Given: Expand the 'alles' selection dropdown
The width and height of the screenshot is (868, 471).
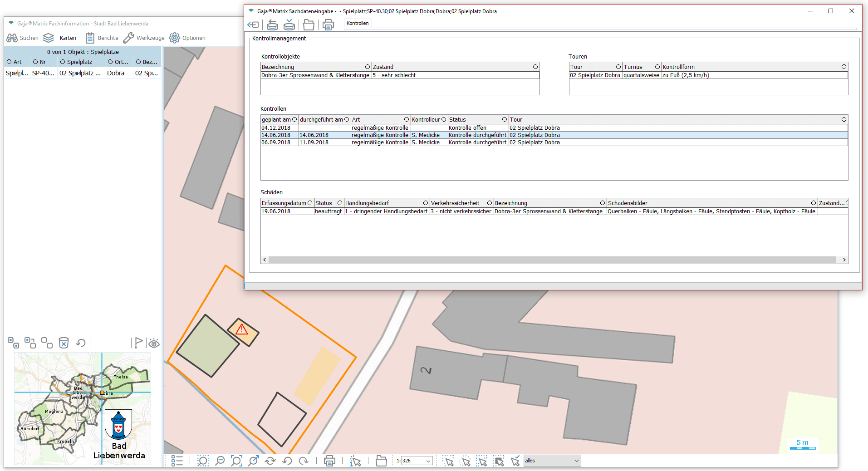Looking at the screenshot, I should (576, 461).
